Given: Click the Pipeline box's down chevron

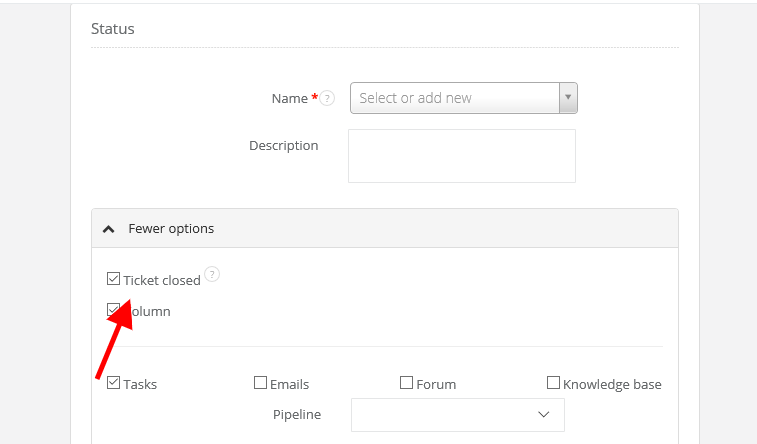Looking at the screenshot, I should 544,414.
